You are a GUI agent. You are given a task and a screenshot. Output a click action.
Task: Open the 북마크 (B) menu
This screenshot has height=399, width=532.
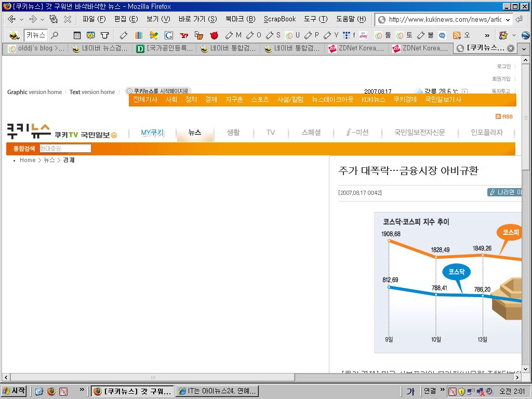click(240, 19)
